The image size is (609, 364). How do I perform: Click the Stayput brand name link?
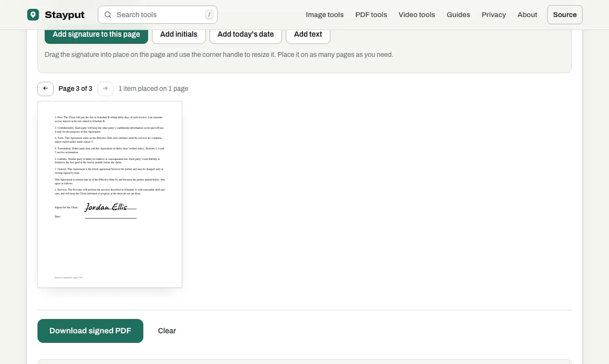[x=65, y=15]
